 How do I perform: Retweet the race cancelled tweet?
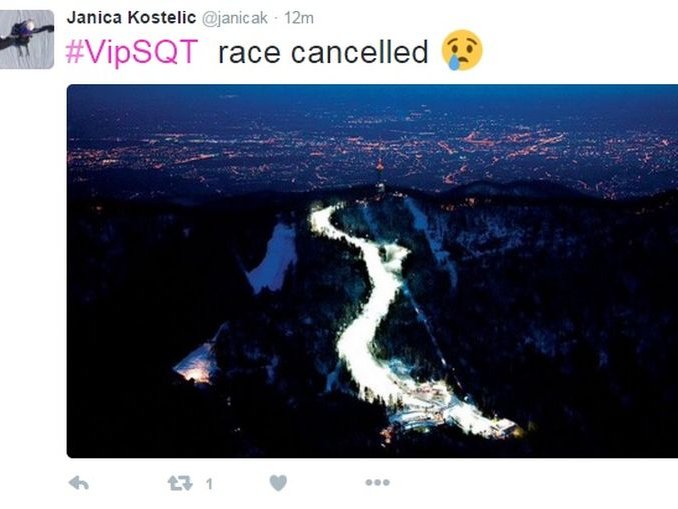coord(180,483)
